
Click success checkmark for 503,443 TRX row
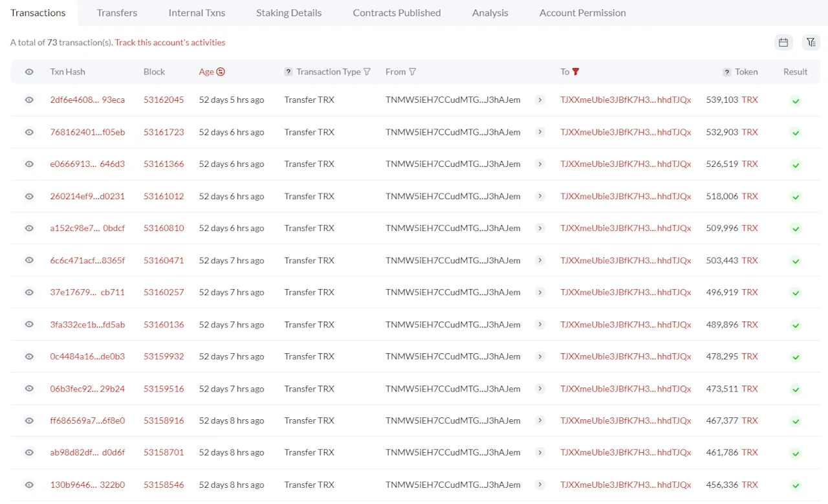pyautogui.click(x=796, y=261)
